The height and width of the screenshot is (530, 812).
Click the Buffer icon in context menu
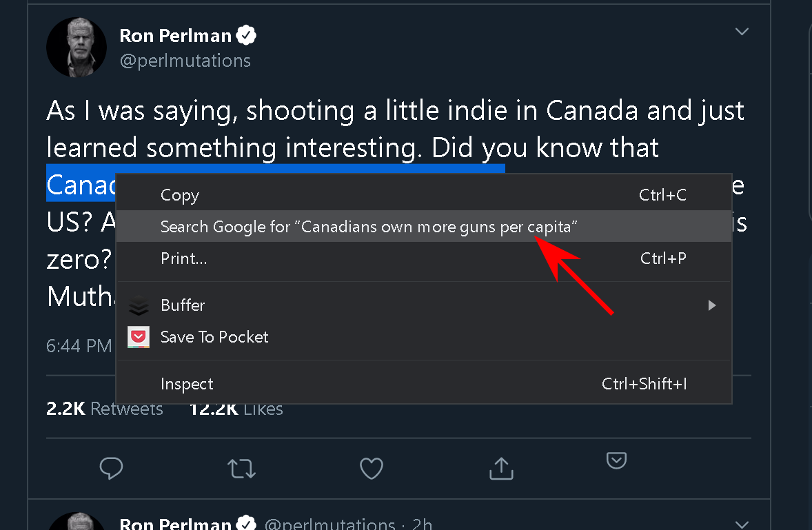[139, 305]
